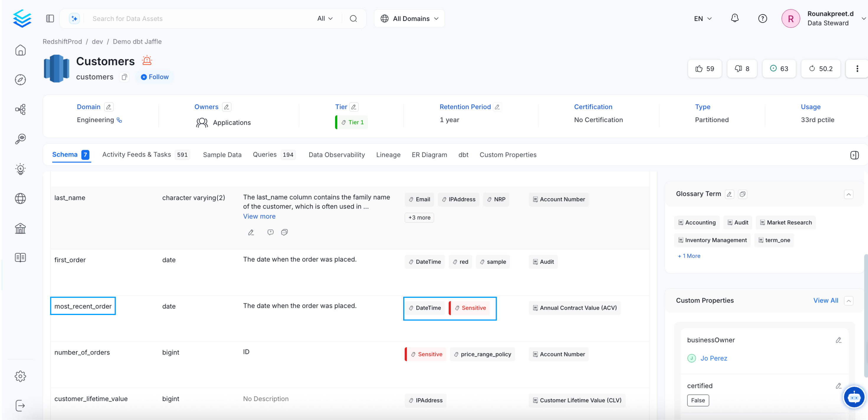868x420 pixels.
Task: Open the Sample Data tab
Action: [222, 155]
